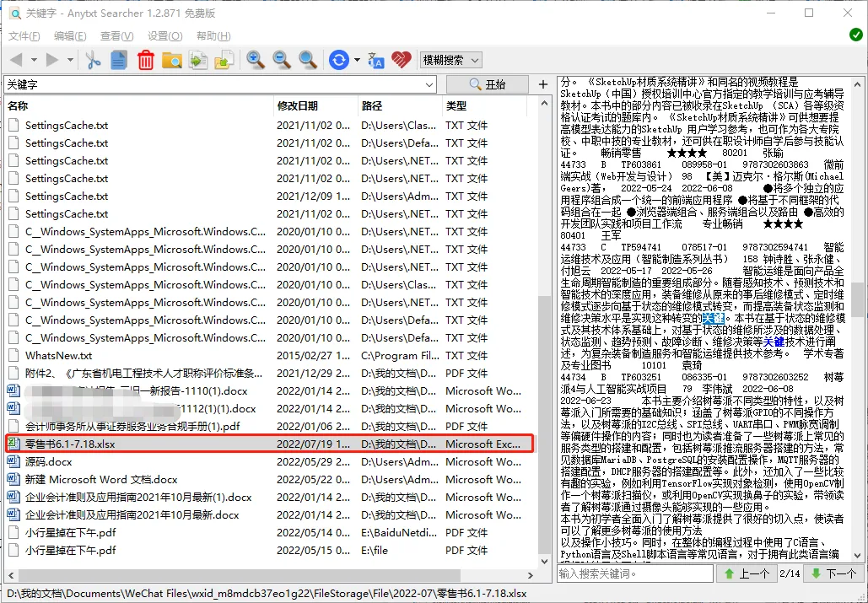Click the Back navigation arrow
This screenshot has height=603, width=868.
tap(16, 59)
